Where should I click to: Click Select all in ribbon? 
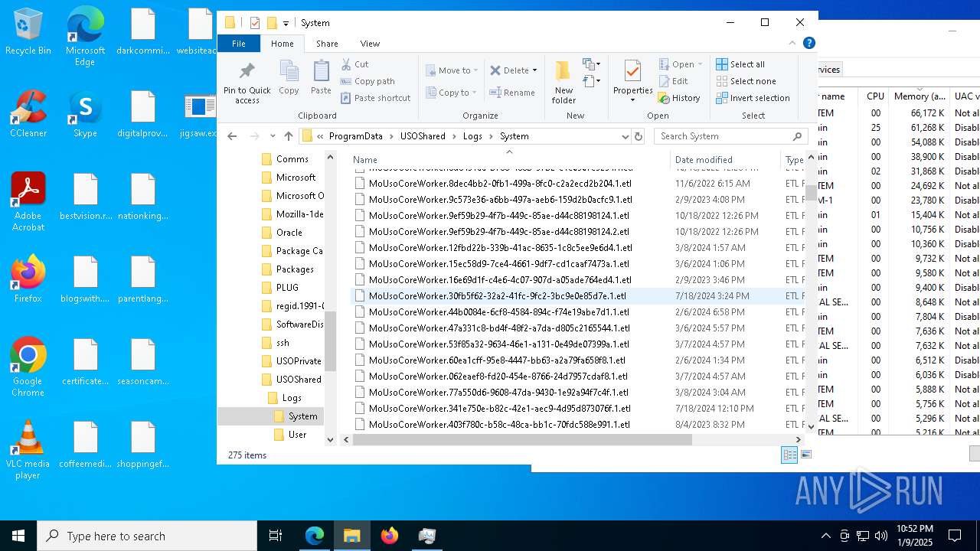(740, 64)
